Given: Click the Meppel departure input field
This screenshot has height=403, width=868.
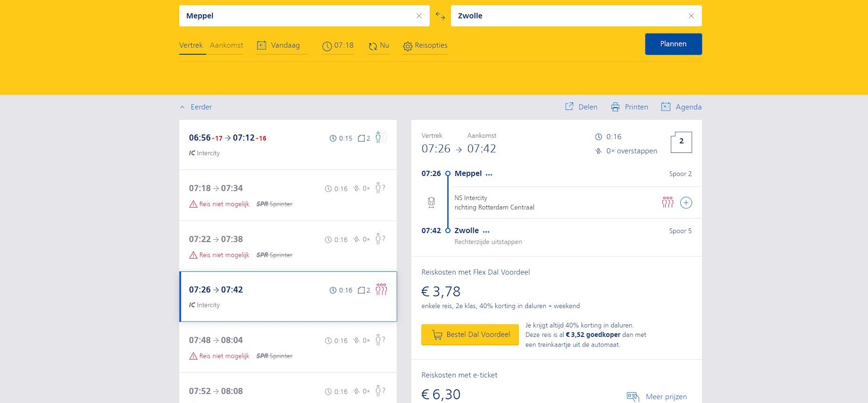Looking at the screenshot, I should click(x=296, y=16).
